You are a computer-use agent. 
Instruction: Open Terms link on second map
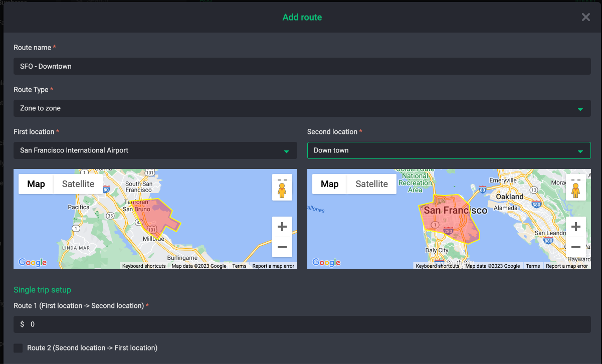click(x=533, y=266)
